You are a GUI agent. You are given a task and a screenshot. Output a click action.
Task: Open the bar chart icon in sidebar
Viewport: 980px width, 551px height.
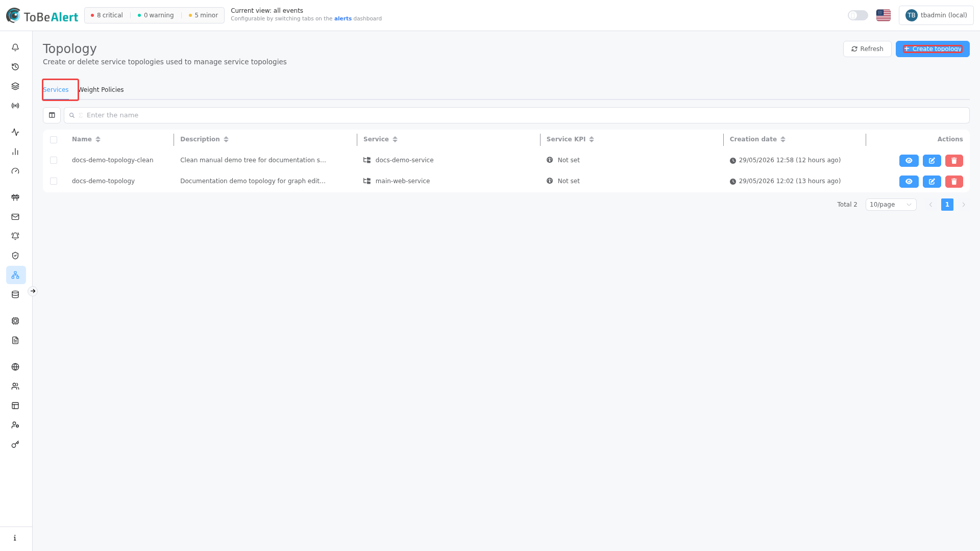15,152
